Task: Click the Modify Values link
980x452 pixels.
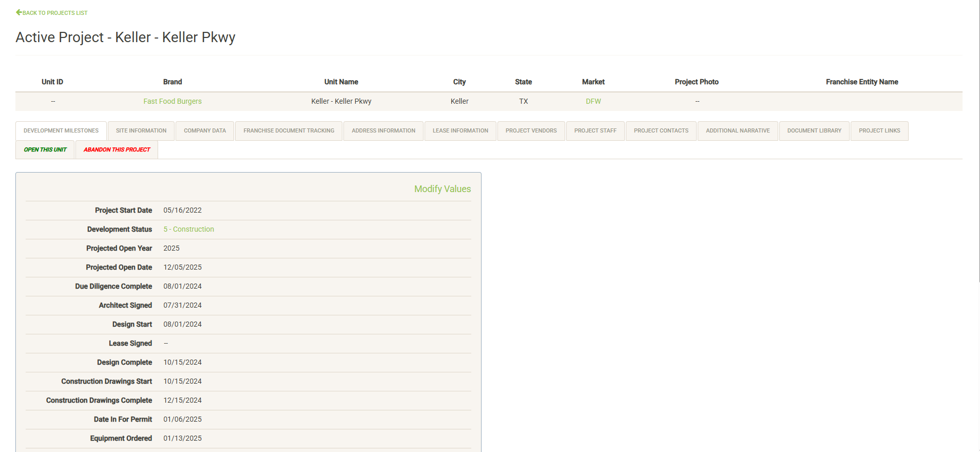Action: coord(442,189)
